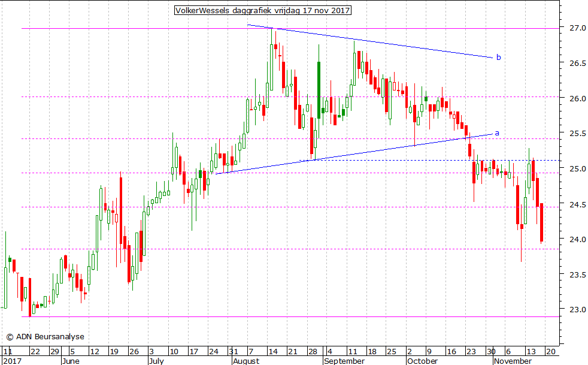588x365 pixels.
Task: Click date label 22 on time axis
Action: click(35, 352)
